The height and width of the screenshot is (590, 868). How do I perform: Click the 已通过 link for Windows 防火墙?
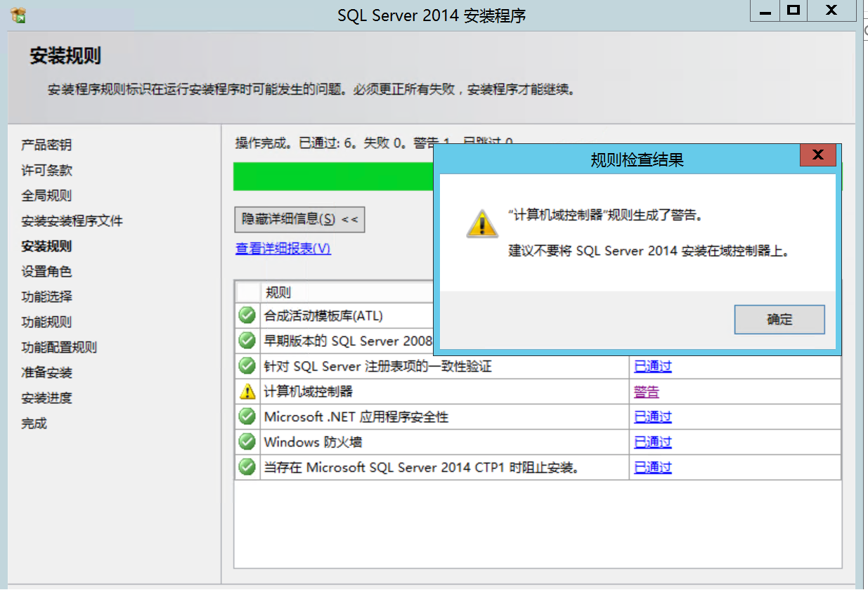[x=653, y=442]
